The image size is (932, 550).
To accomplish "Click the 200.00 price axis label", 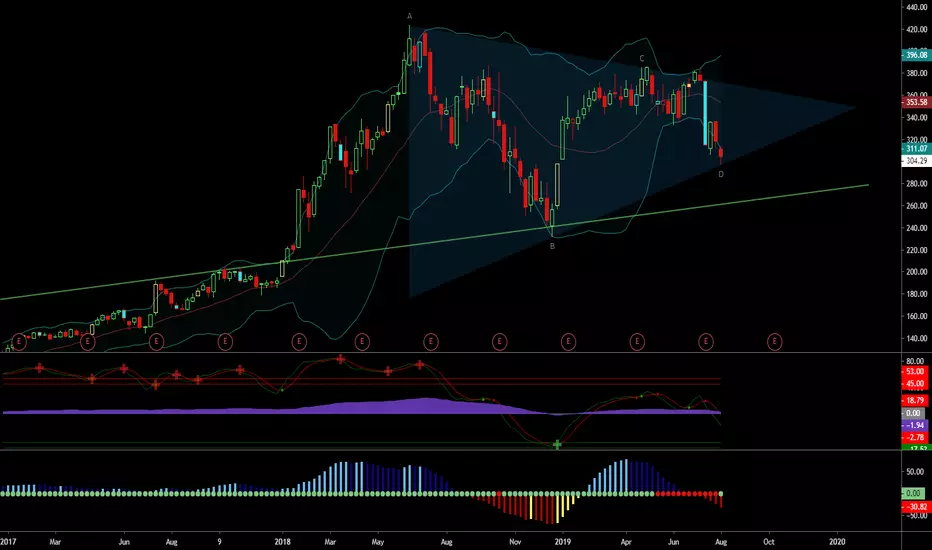I will 917,272.
